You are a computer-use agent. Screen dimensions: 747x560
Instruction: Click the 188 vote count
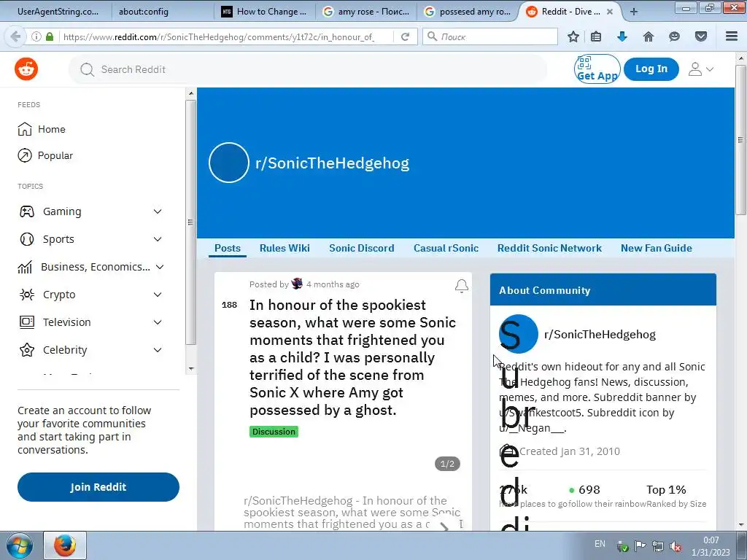229,305
